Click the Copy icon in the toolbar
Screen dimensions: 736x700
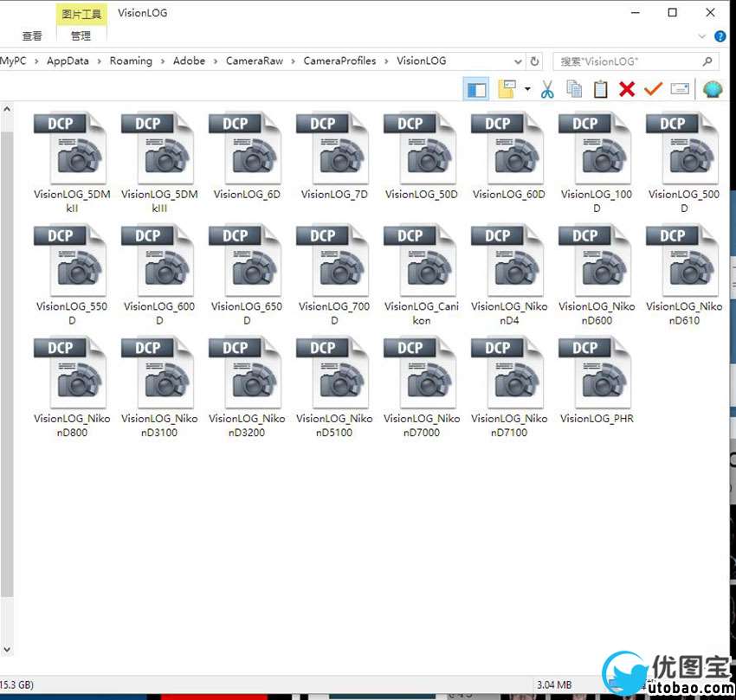(574, 88)
